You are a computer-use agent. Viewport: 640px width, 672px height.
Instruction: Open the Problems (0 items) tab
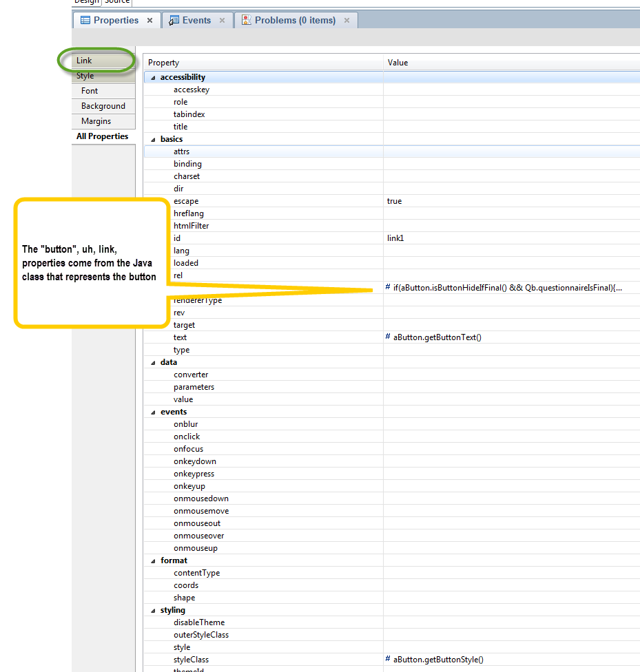[x=295, y=20]
